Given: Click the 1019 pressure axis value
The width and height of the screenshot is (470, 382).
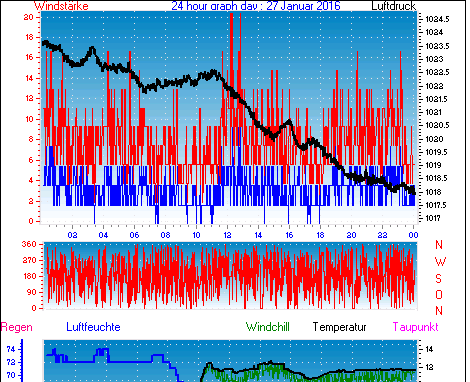Looking at the screenshot, I should click(x=434, y=165).
